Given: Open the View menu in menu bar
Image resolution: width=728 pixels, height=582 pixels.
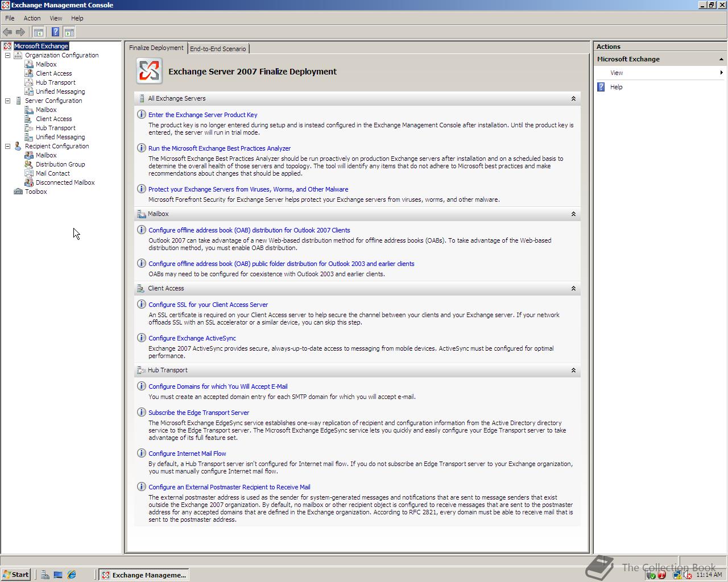Looking at the screenshot, I should tap(56, 18).
